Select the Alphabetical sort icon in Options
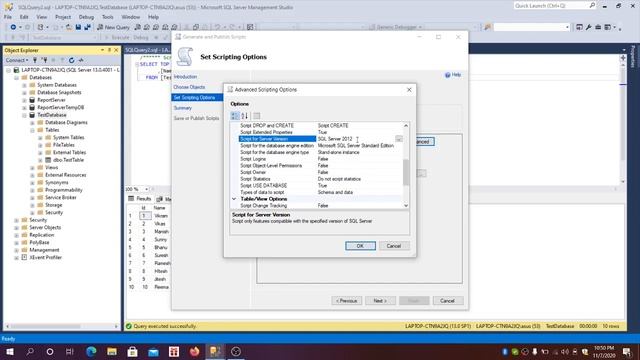The height and width of the screenshot is (360, 640). [x=244, y=116]
